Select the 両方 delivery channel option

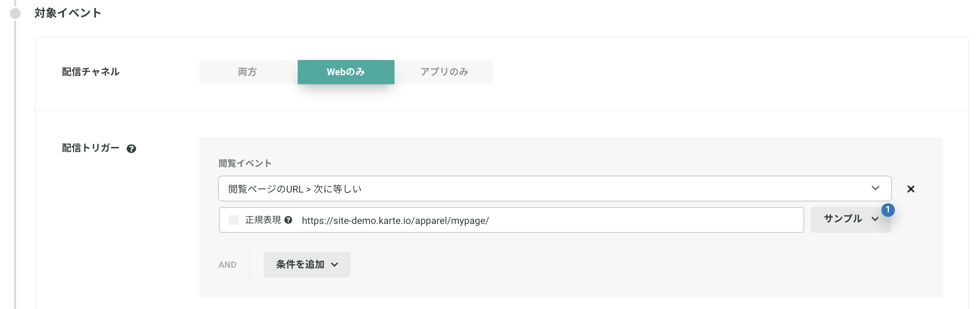click(248, 72)
